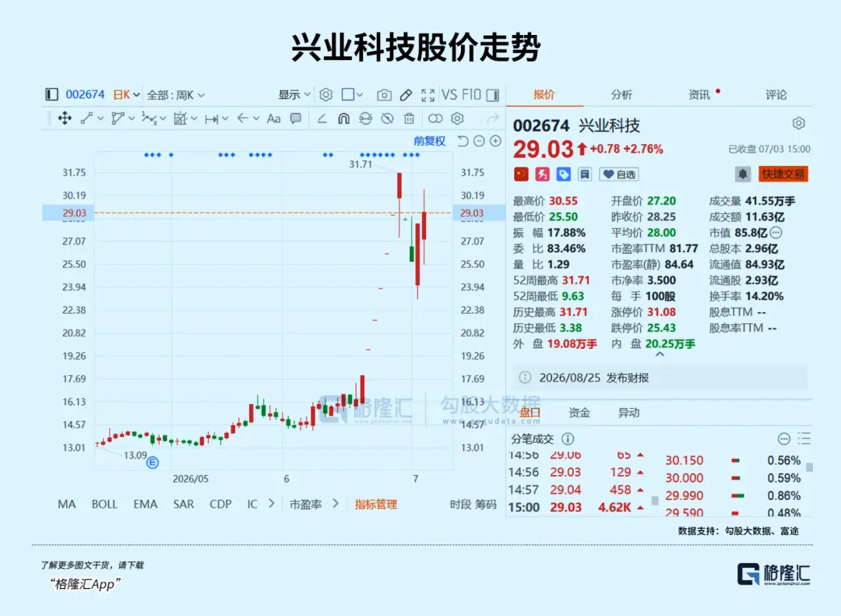Select the move crosshair tool
The width and height of the screenshot is (841, 616).
pyautogui.click(x=65, y=118)
